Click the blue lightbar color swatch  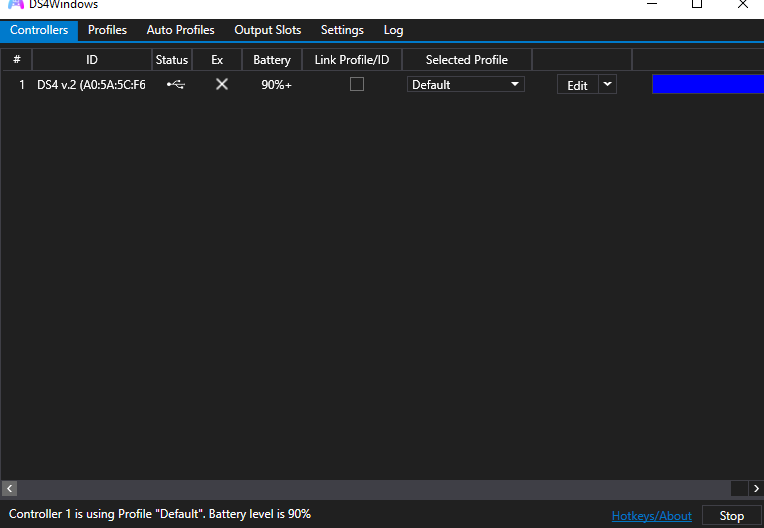708,84
